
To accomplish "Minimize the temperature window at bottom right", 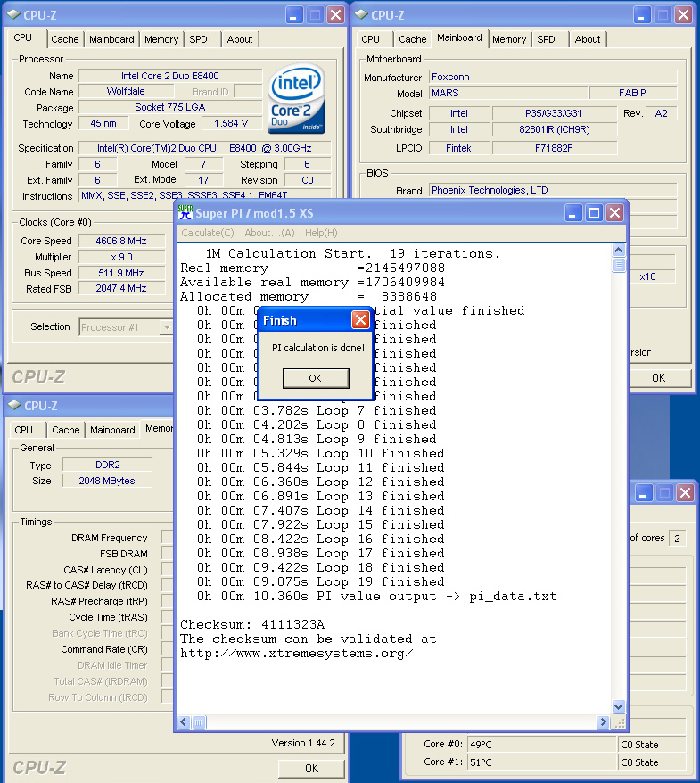I will (643, 493).
